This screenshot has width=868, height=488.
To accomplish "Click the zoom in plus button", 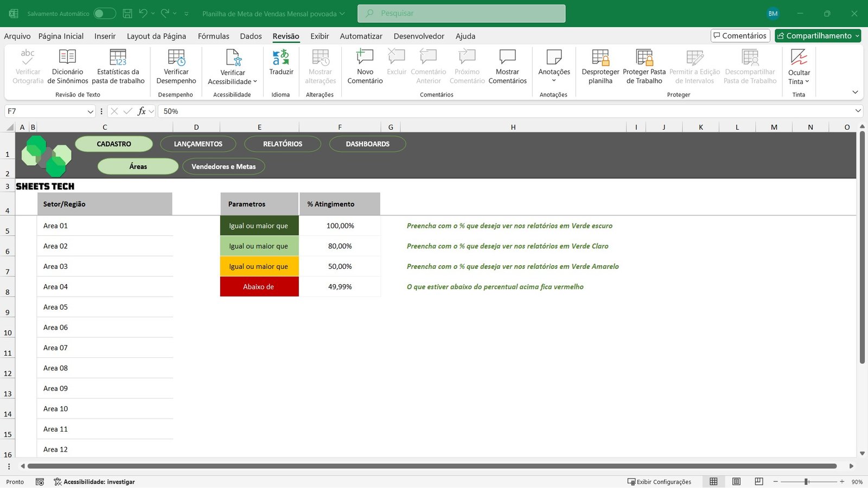I will click(x=842, y=481).
